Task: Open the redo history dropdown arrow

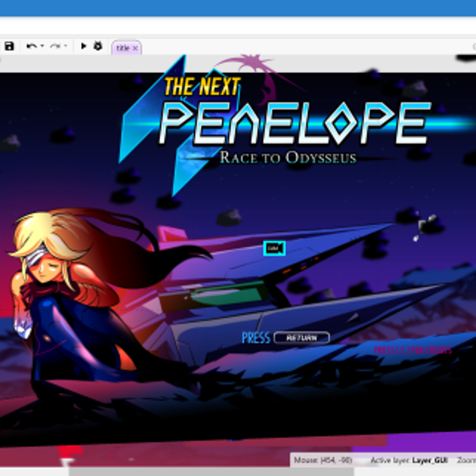Action: pos(66,46)
